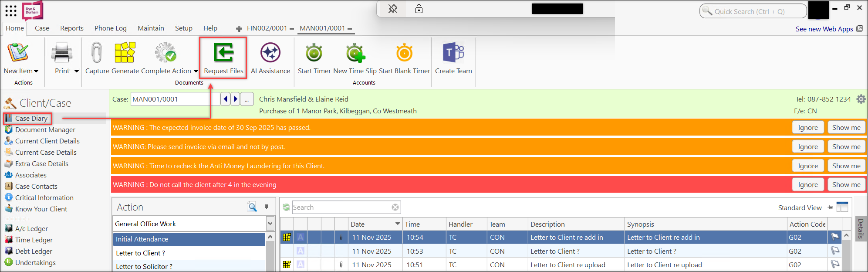Click the Start Timer icon
Viewport: 868px width, 272px height.
pos(314,53)
